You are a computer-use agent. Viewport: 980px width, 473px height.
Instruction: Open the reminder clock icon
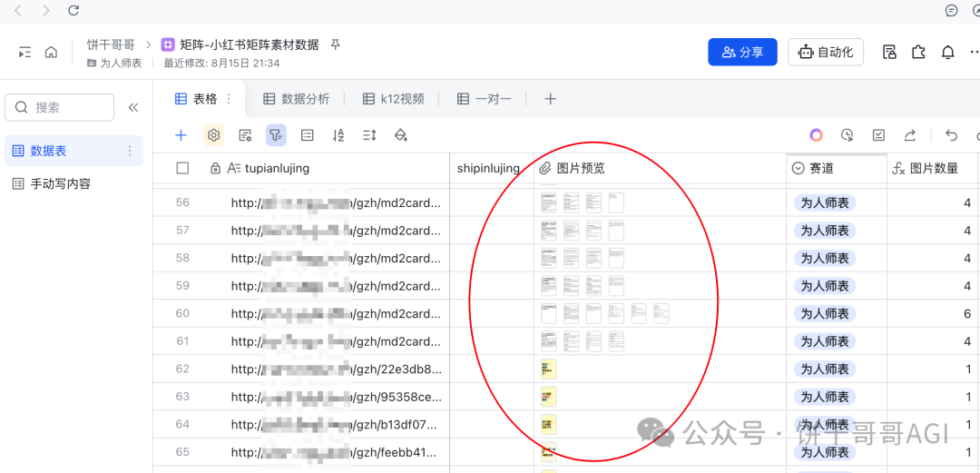tap(848, 135)
